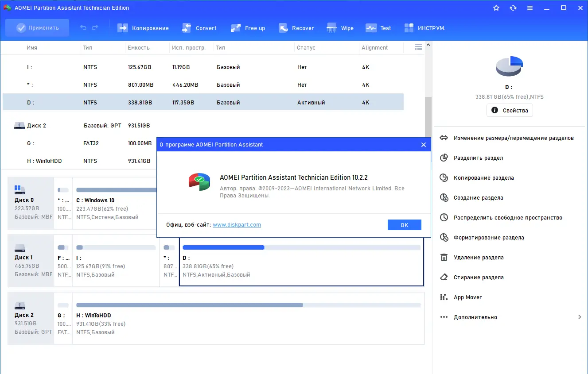Click the Разделить раздел icon
Viewport: 588px width, 374px height.
pyautogui.click(x=444, y=158)
